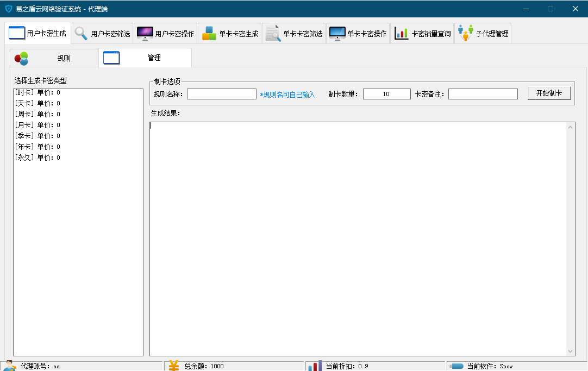
Task: Click the blue *规则名可自己输入 hint text
Action: (287, 95)
